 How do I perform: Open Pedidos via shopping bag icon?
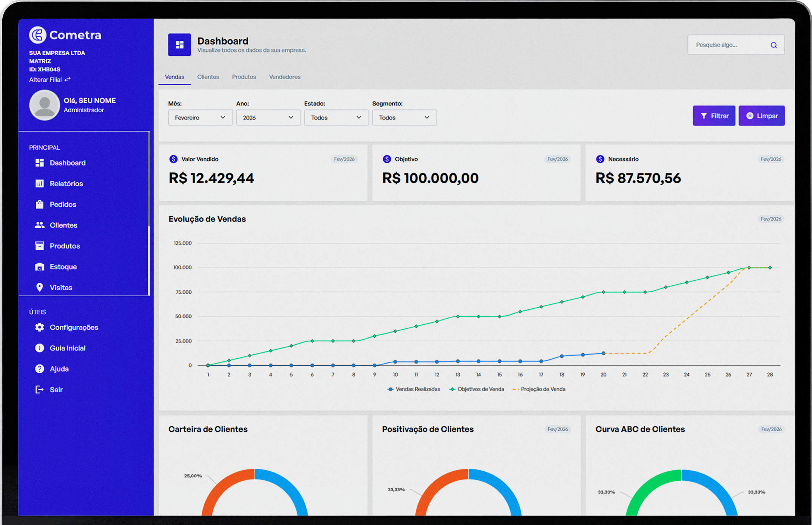click(x=40, y=204)
